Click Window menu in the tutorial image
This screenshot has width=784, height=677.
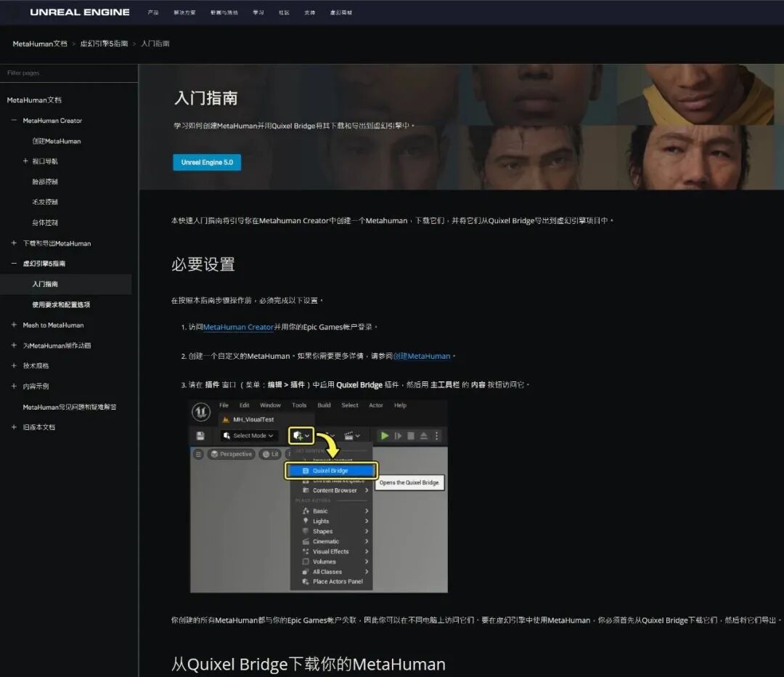(x=270, y=405)
